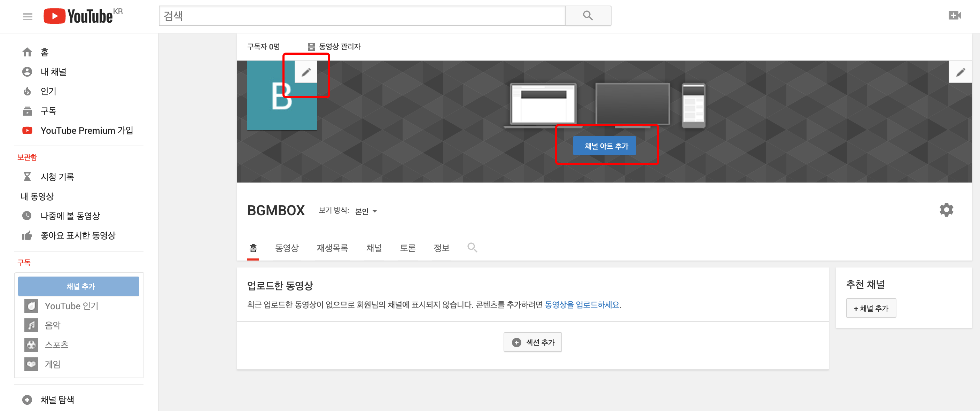Open channel settings gear
The height and width of the screenshot is (411, 980).
coord(946,210)
